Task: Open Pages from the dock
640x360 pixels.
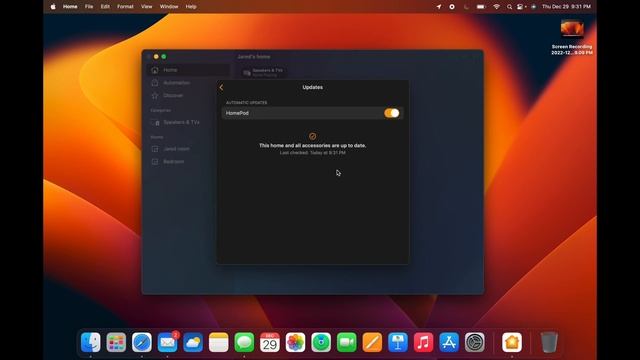Action: click(372, 342)
